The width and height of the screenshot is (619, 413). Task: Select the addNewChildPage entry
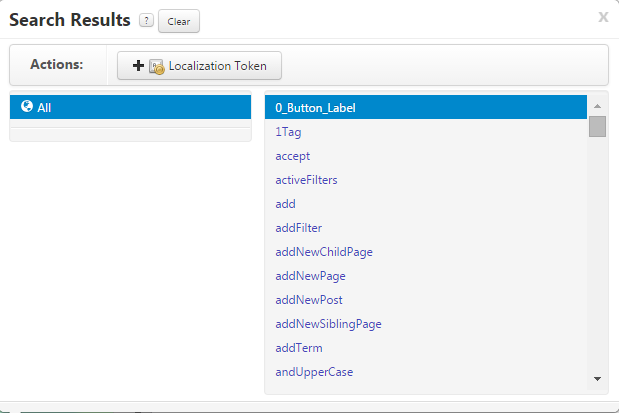click(324, 252)
